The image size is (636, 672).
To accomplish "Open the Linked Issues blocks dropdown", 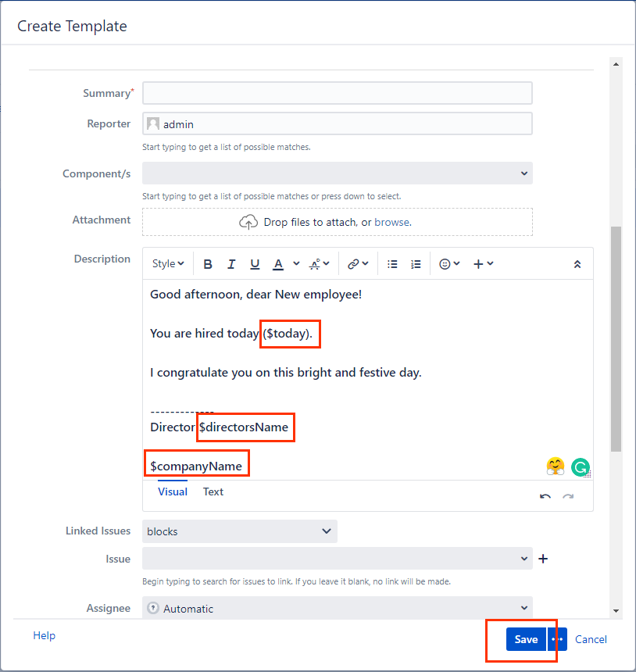I will coord(240,531).
